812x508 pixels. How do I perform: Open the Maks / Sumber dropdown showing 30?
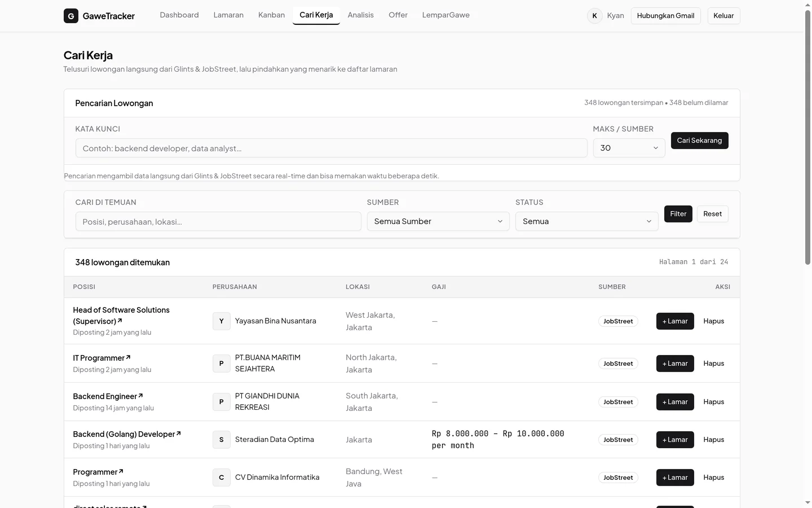[x=629, y=148]
